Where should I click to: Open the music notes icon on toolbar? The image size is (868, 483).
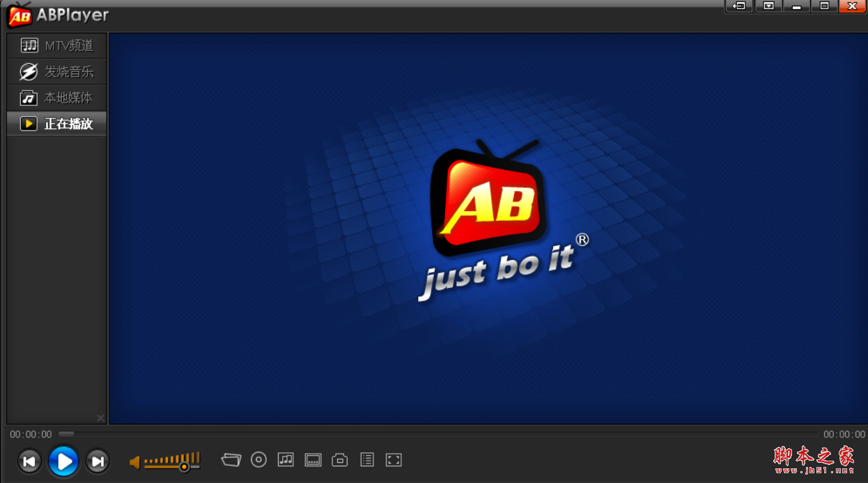286,459
